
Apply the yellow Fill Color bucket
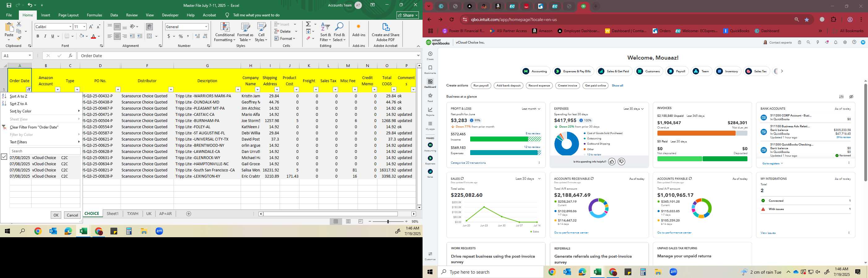coord(82,36)
